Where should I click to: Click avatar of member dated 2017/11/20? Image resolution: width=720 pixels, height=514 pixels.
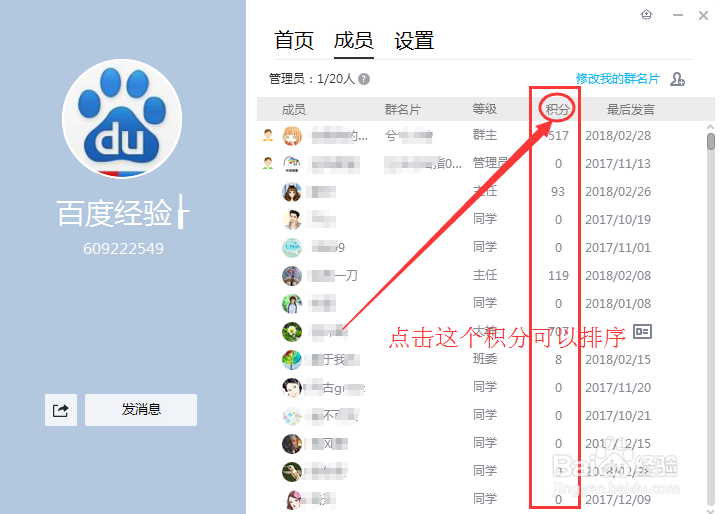click(292, 388)
